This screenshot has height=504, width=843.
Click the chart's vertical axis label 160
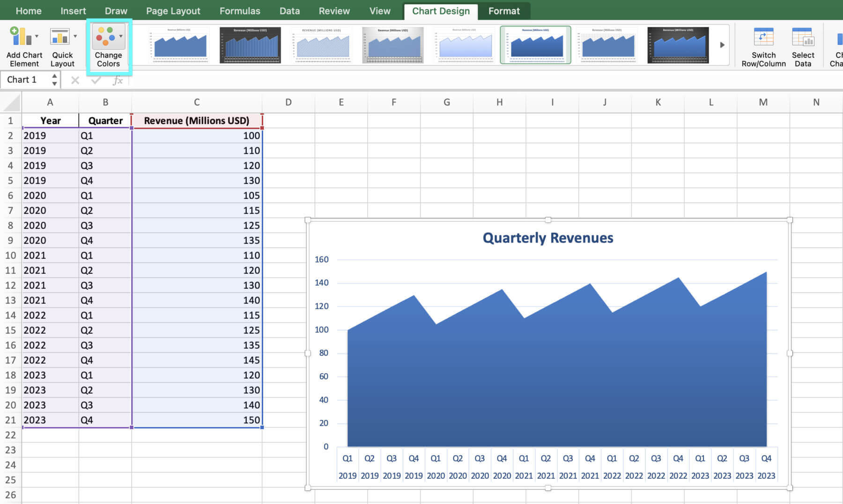(x=322, y=259)
